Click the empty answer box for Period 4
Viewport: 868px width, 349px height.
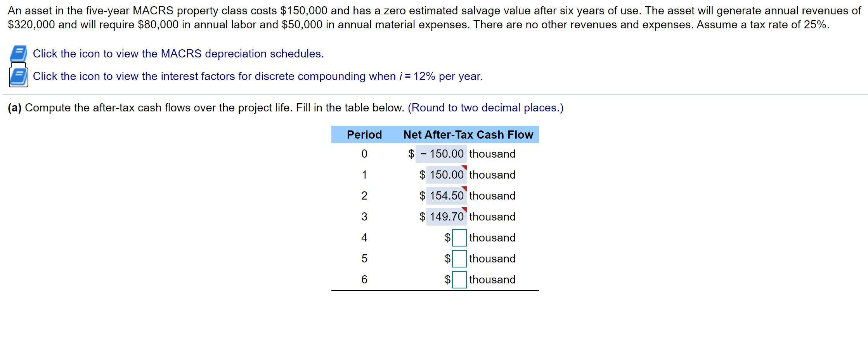[459, 238]
